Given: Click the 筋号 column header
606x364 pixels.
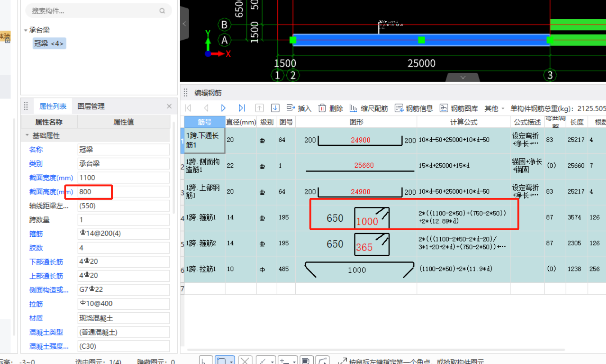Looking at the screenshot, I should coord(205,122).
